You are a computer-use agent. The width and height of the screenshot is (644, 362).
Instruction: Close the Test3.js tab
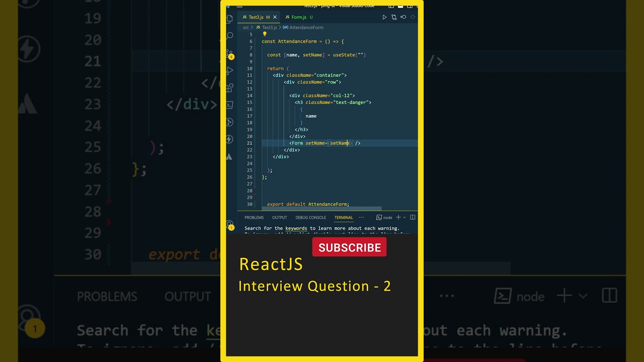(x=275, y=17)
